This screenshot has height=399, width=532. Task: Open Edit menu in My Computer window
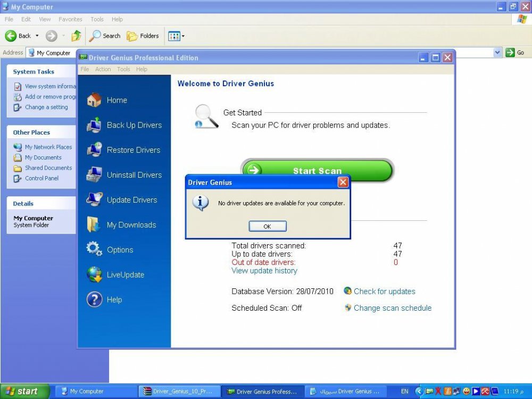tap(26, 19)
